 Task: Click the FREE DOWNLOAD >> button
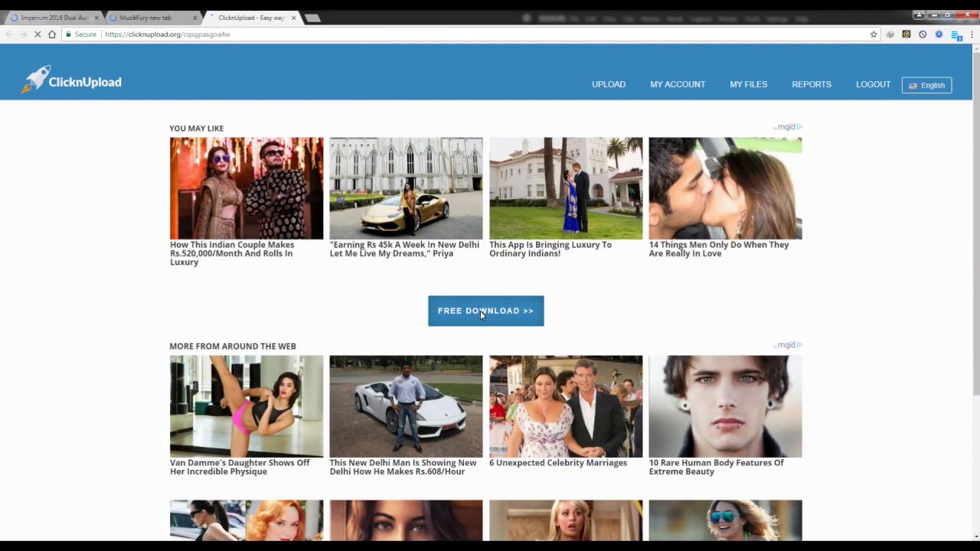click(485, 311)
